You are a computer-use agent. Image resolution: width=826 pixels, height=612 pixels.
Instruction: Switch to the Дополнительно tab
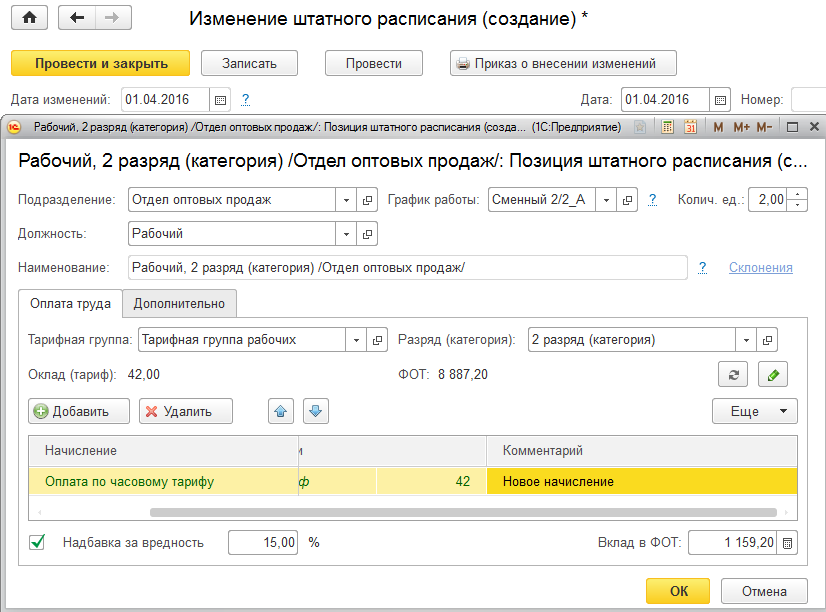[x=180, y=304]
